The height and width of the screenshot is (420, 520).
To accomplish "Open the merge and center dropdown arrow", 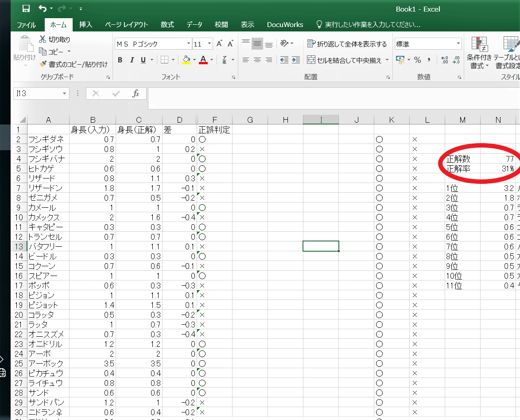I will (x=387, y=60).
